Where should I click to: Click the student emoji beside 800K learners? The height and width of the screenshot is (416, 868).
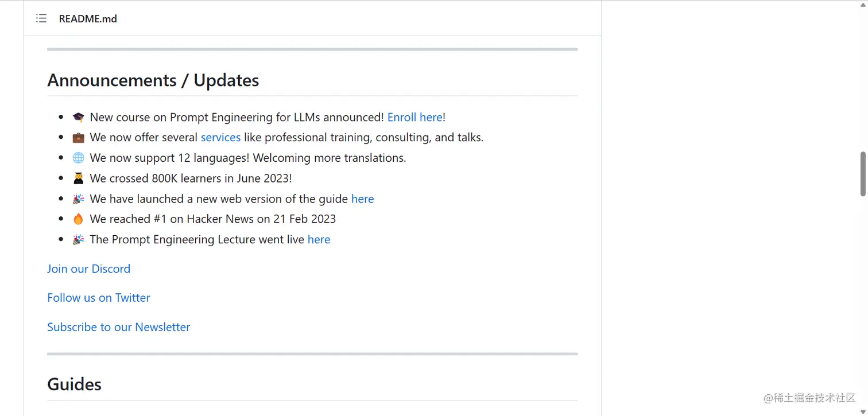[78, 178]
